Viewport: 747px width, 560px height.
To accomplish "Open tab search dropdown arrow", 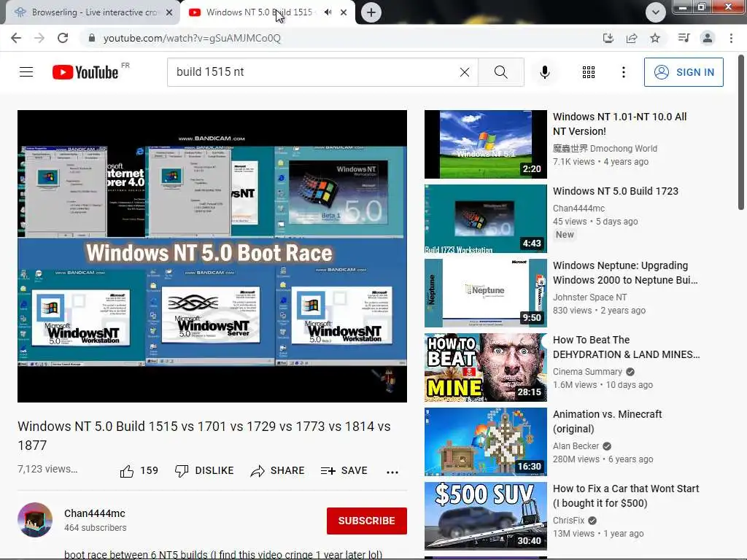I will click(x=656, y=12).
